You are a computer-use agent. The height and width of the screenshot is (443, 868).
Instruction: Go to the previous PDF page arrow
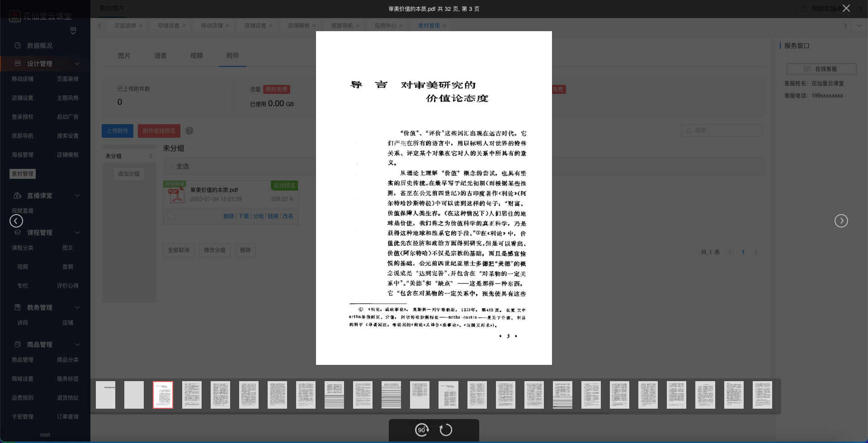click(x=16, y=221)
